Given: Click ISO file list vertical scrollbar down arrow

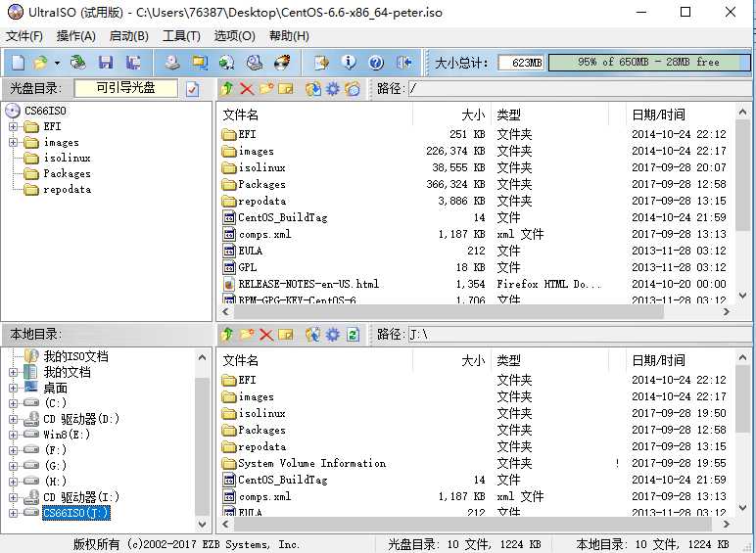Looking at the screenshot, I should (x=743, y=295).
